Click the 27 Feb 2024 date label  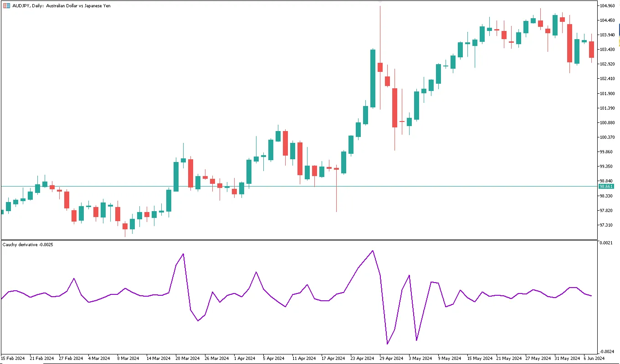[71, 359]
